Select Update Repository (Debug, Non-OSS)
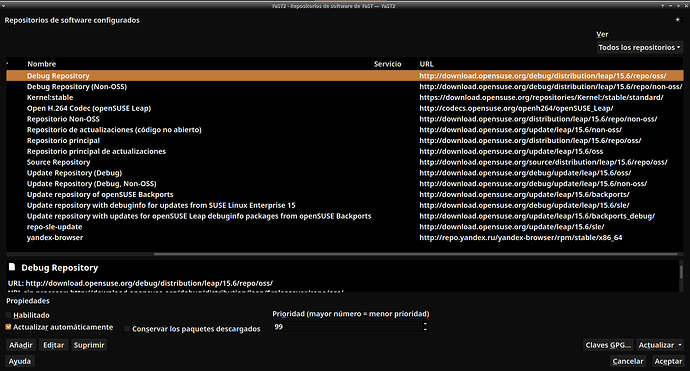This screenshot has height=371, width=690. click(x=345, y=184)
